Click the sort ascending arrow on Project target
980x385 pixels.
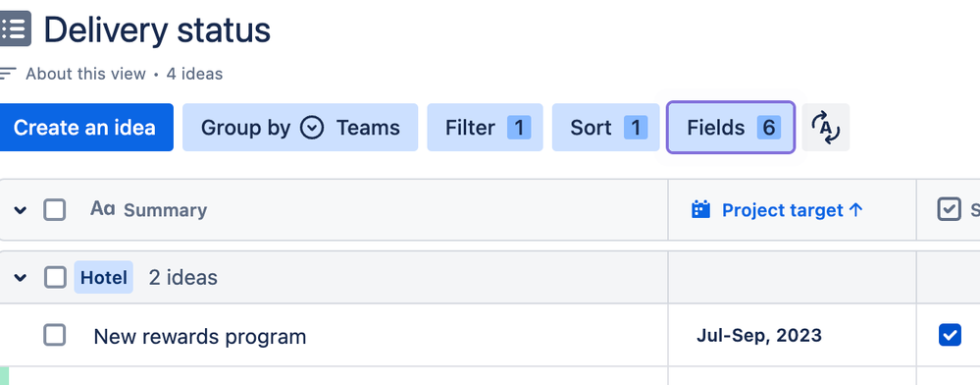856,210
